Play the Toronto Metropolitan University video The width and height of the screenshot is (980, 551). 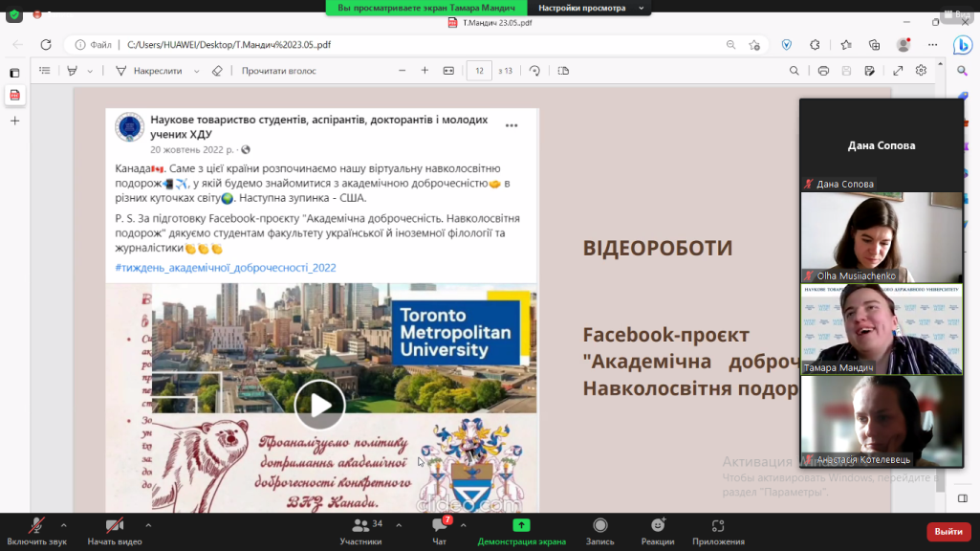pyautogui.click(x=319, y=405)
